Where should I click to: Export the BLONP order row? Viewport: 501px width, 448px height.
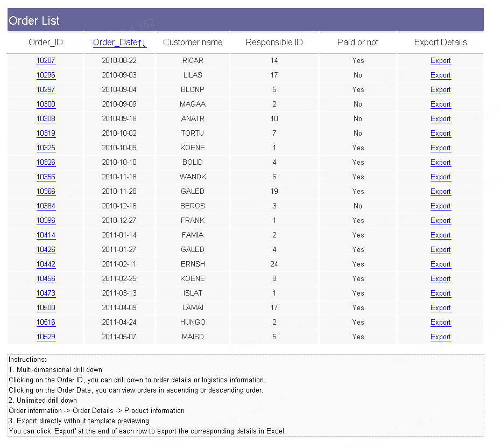440,90
